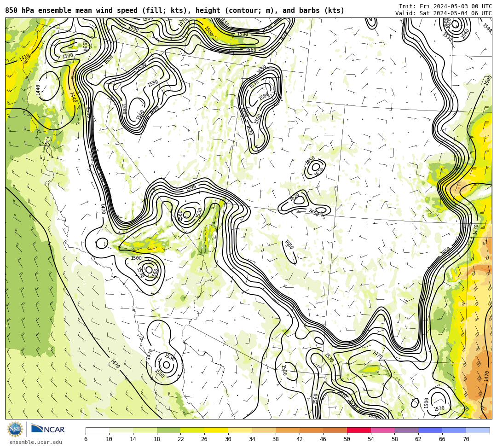Click the legend tick label 50
The height and width of the screenshot is (448, 497).
point(347,439)
